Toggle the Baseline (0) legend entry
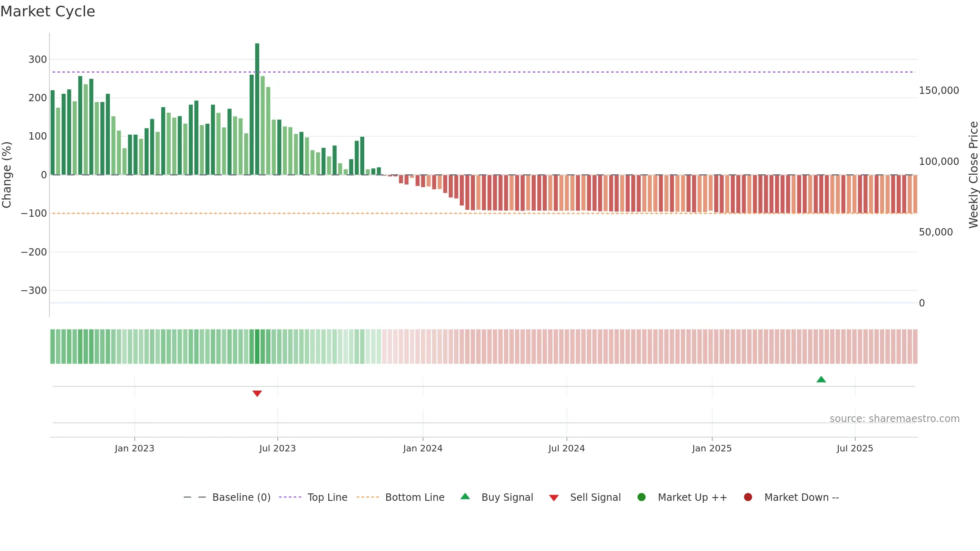This screenshot has height=551, width=980. [x=227, y=497]
